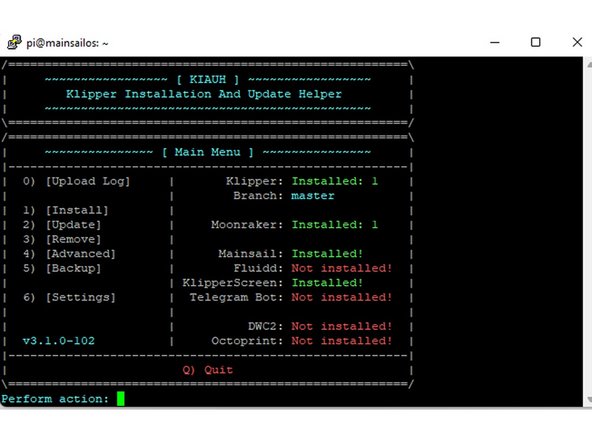This screenshot has height=444, width=592.
Task: Click the PuTTY icon in the title bar
Action: (14, 42)
